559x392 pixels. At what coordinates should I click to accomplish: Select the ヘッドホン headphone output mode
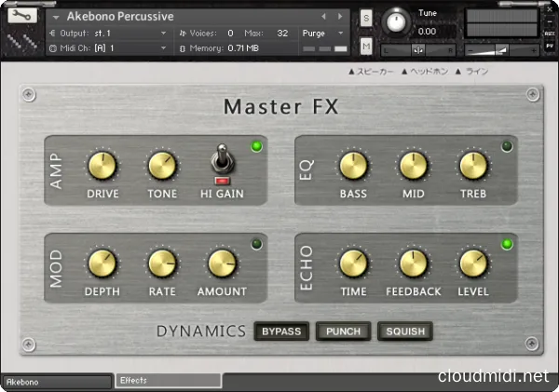(425, 72)
